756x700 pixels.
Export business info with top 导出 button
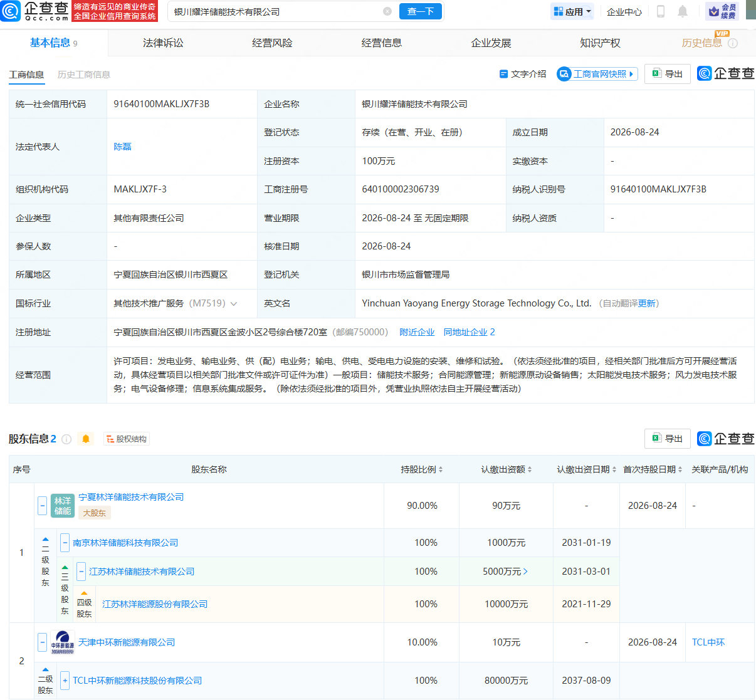click(x=668, y=74)
